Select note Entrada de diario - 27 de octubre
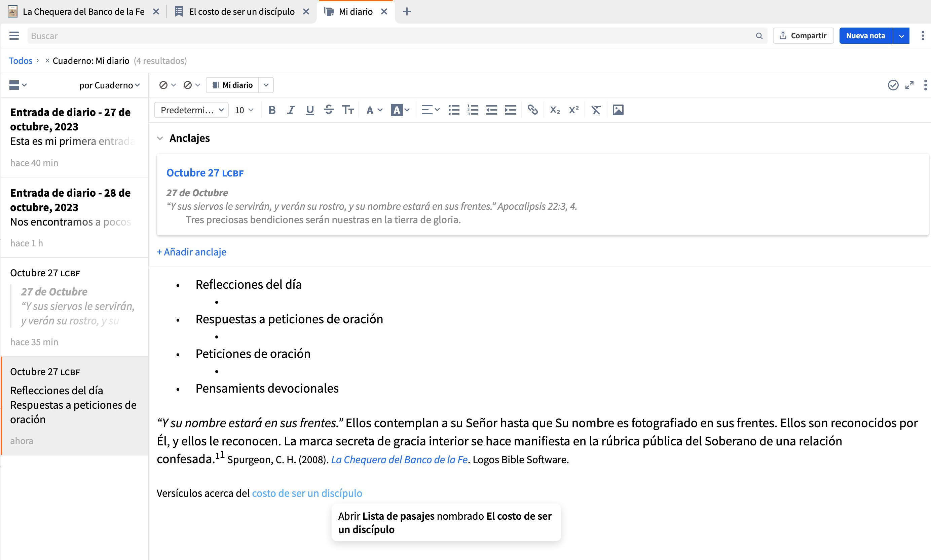 [74, 137]
